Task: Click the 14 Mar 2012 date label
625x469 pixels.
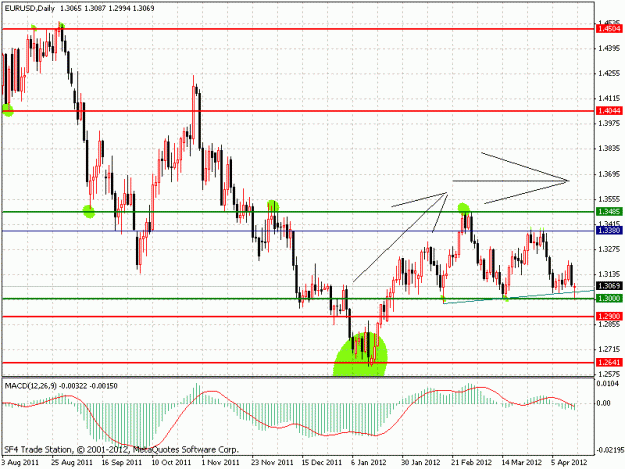Action: tap(521, 462)
